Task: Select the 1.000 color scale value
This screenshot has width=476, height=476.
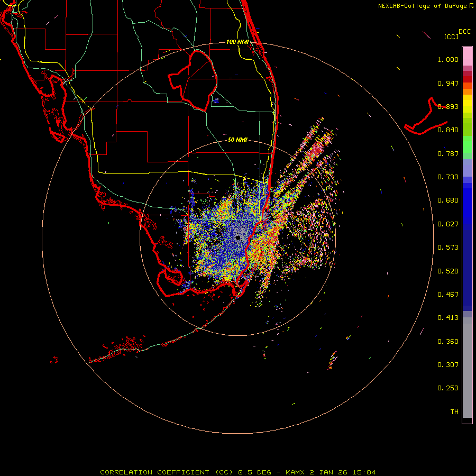Action: (x=448, y=59)
